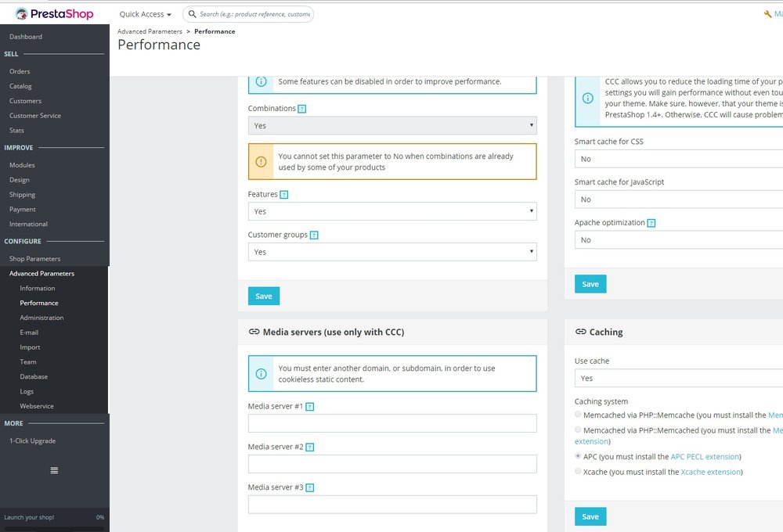Open the Customer groups dropdown
Viewport: 783px width, 532px height.
pyautogui.click(x=392, y=252)
